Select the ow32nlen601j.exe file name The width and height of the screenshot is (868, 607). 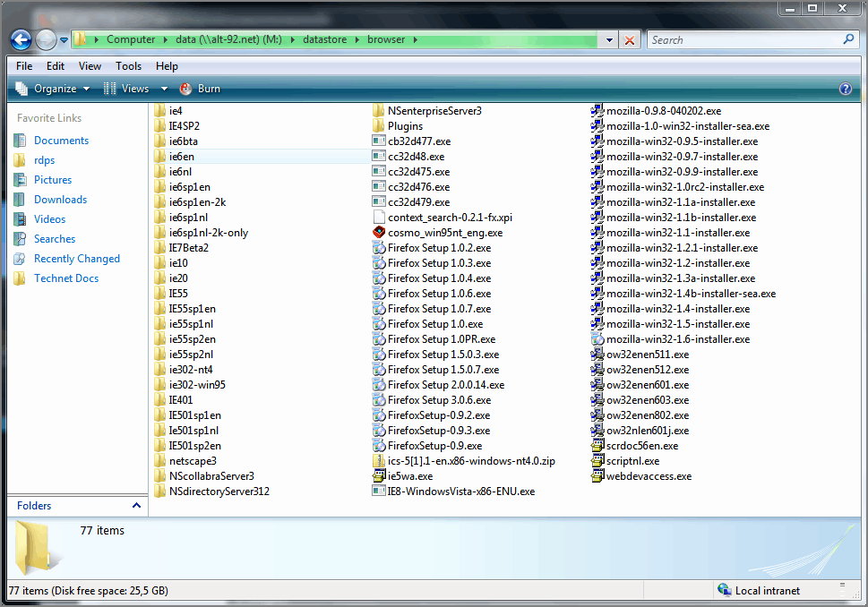coord(648,431)
